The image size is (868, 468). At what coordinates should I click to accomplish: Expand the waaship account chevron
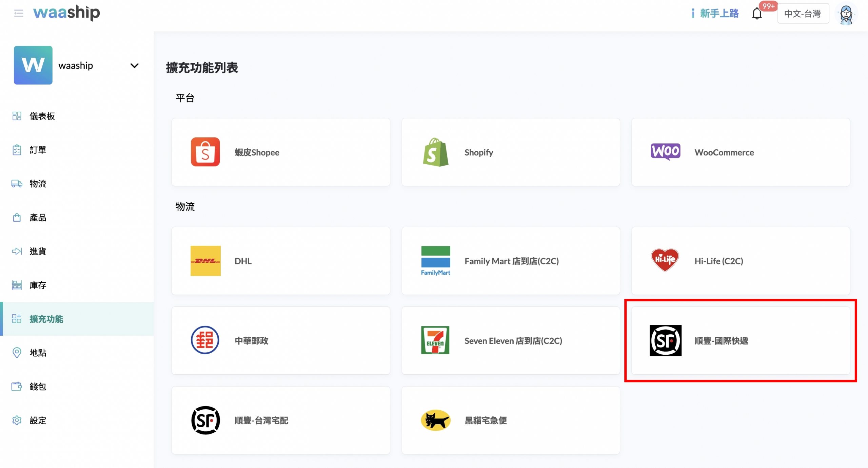[134, 65]
